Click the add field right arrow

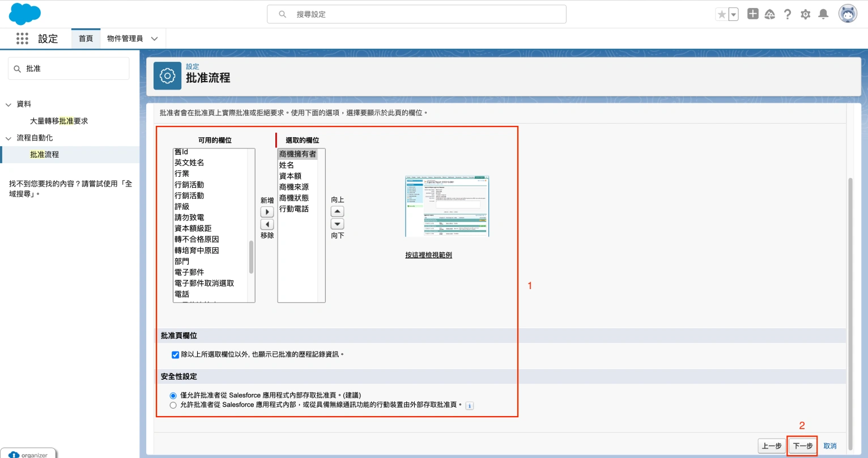pyautogui.click(x=267, y=212)
